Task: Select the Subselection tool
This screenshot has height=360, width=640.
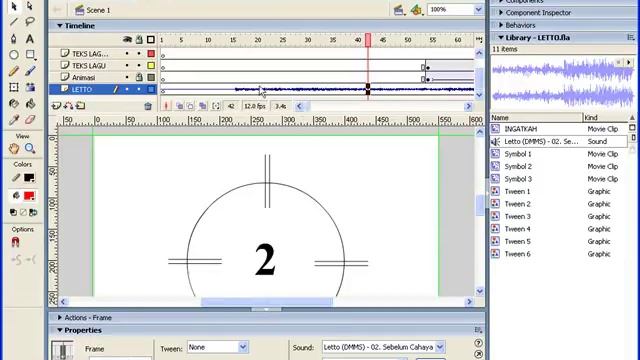Action: [x=30, y=6]
